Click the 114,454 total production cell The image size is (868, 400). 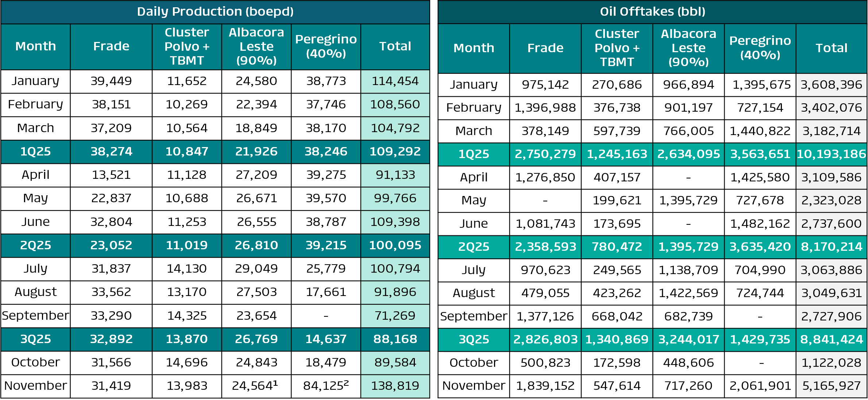pyautogui.click(x=395, y=81)
